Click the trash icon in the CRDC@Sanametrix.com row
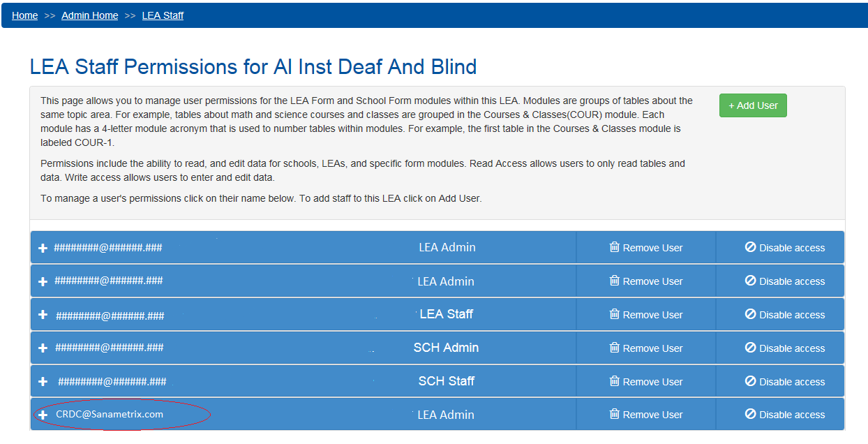The image size is (868, 444). 614,414
